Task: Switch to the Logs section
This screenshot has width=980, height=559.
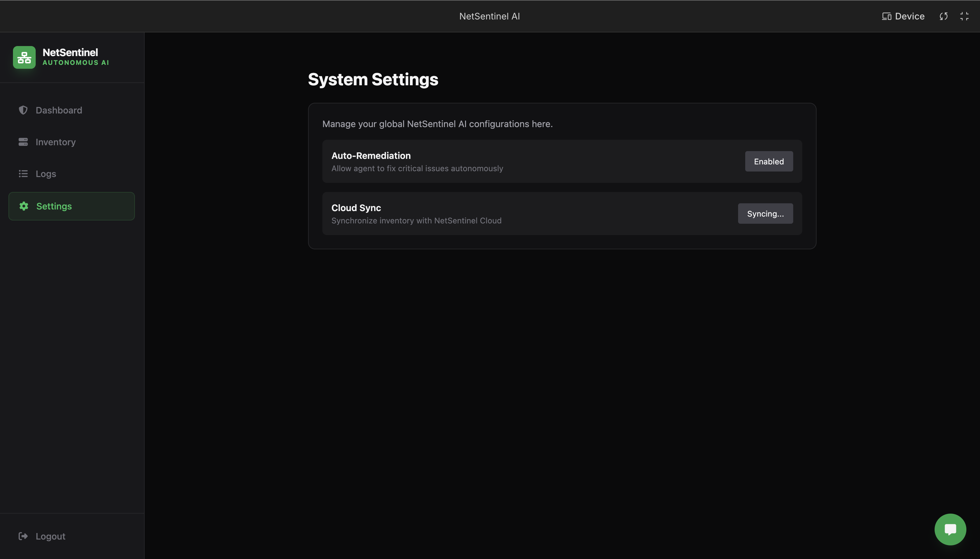Action: [x=46, y=174]
